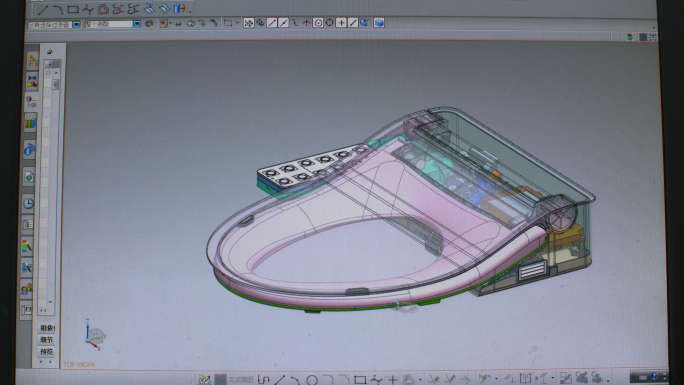684x385 pixels.
Task: Open the HD3D Tools info icon
Action: pyautogui.click(x=29, y=150)
